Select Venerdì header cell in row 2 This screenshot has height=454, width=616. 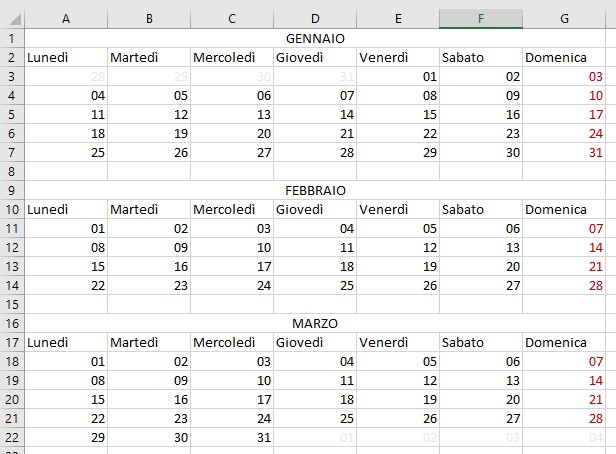pos(398,57)
